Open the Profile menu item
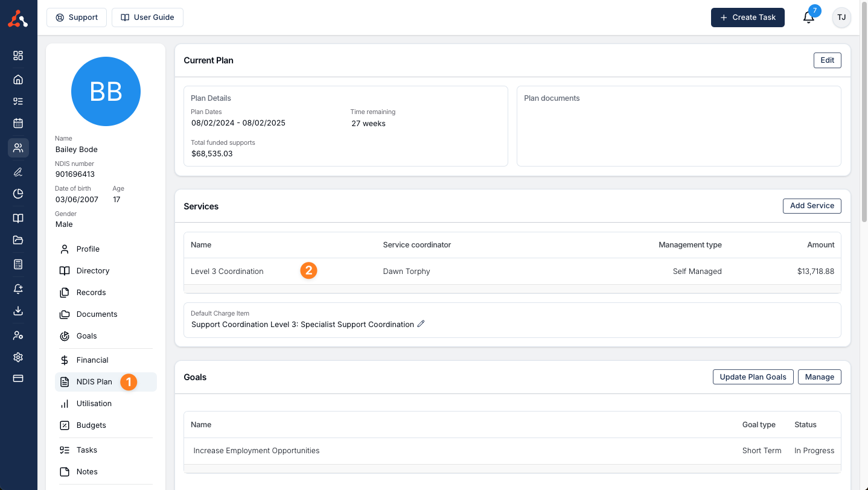868x490 pixels. tap(88, 249)
